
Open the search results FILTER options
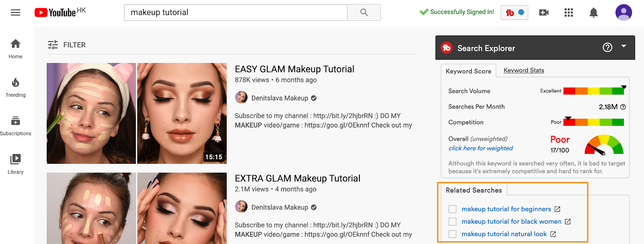tap(67, 45)
